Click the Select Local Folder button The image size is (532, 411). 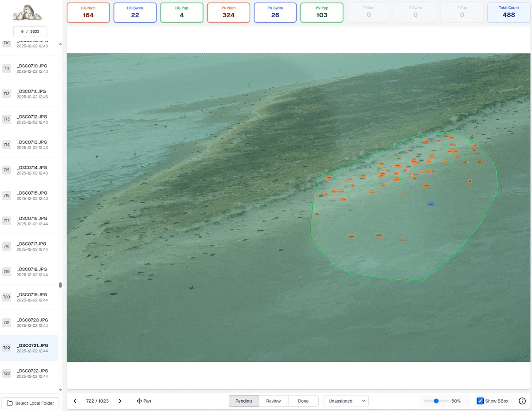pyautogui.click(x=30, y=403)
